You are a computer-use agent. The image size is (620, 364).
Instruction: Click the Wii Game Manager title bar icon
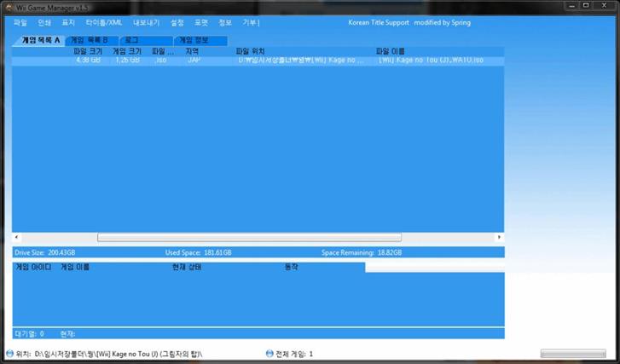(x=8, y=7)
